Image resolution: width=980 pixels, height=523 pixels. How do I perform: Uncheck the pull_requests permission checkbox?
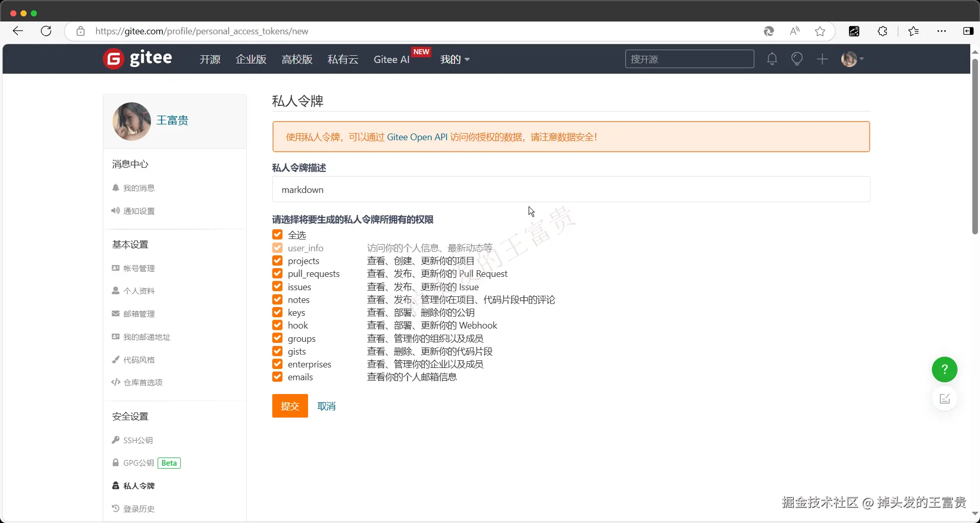click(277, 273)
